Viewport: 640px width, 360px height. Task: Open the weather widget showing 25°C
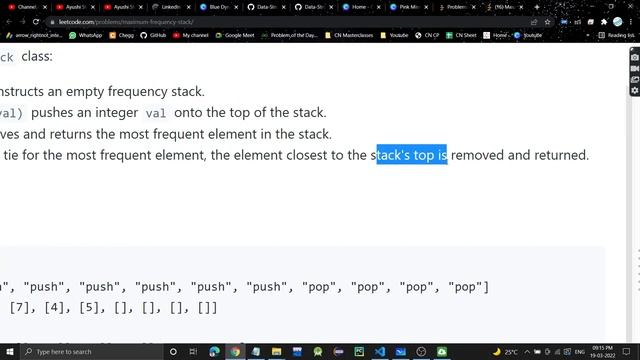(x=505, y=351)
